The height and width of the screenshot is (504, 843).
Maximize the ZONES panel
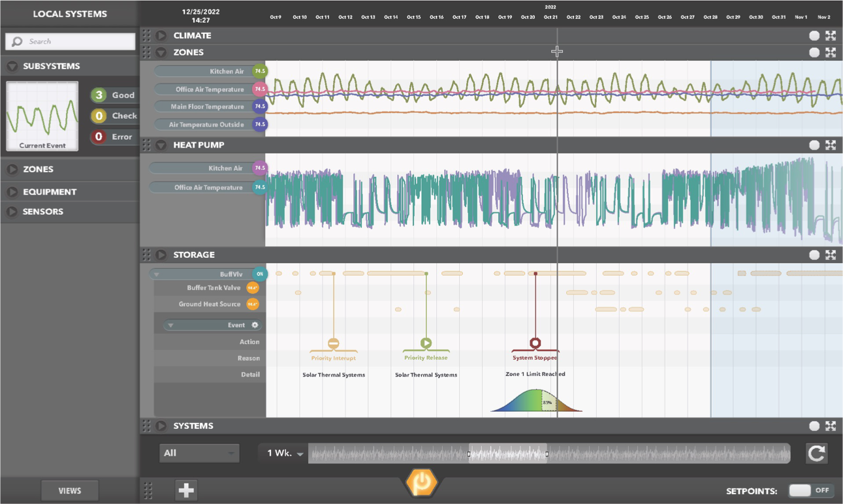click(831, 52)
